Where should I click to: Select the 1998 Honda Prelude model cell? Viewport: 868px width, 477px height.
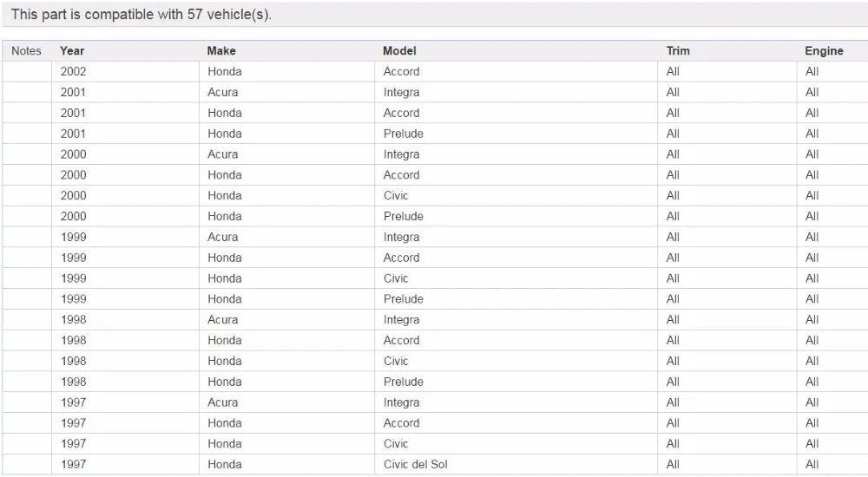[516, 382]
